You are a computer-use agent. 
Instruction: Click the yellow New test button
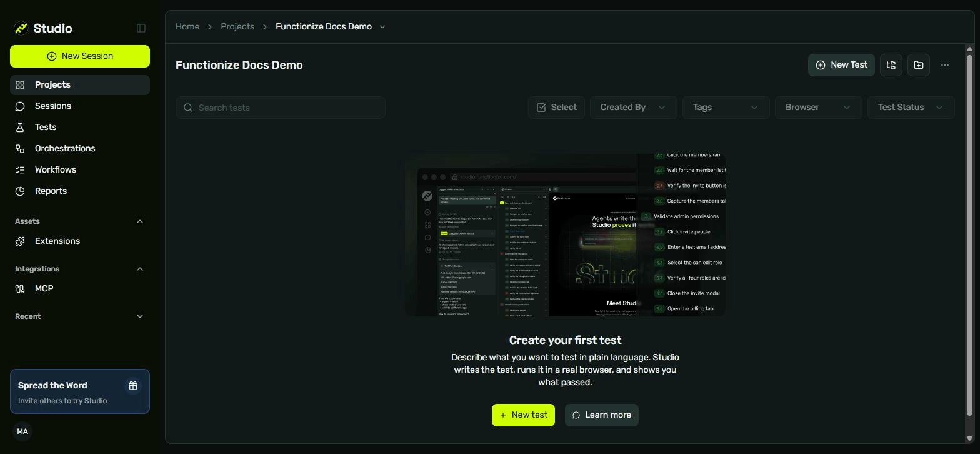[523, 415]
